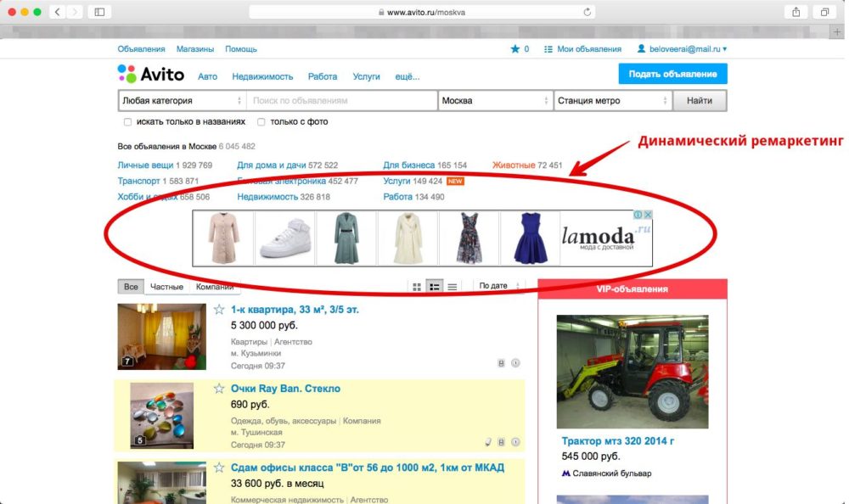Click 'Найти' search button
Viewport: 849px width, 504px height.
click(700, 101)
